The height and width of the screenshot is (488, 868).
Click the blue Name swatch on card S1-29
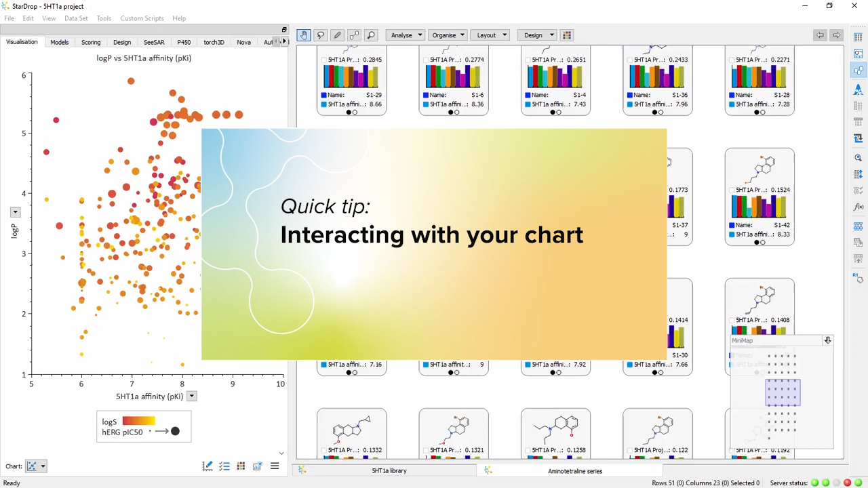tap(324, 96)
